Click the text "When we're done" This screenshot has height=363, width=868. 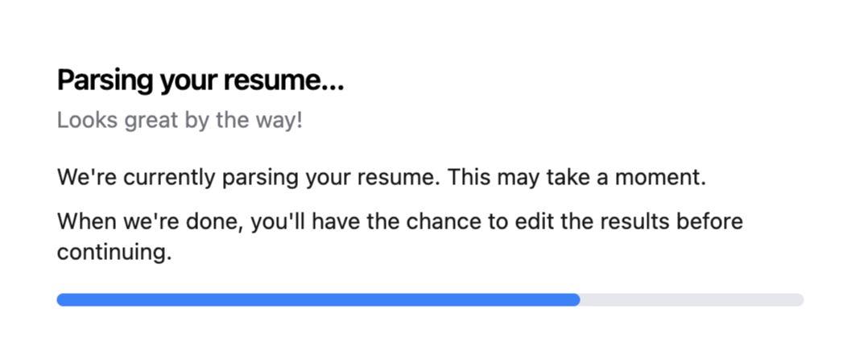click(x=147, y=221)
